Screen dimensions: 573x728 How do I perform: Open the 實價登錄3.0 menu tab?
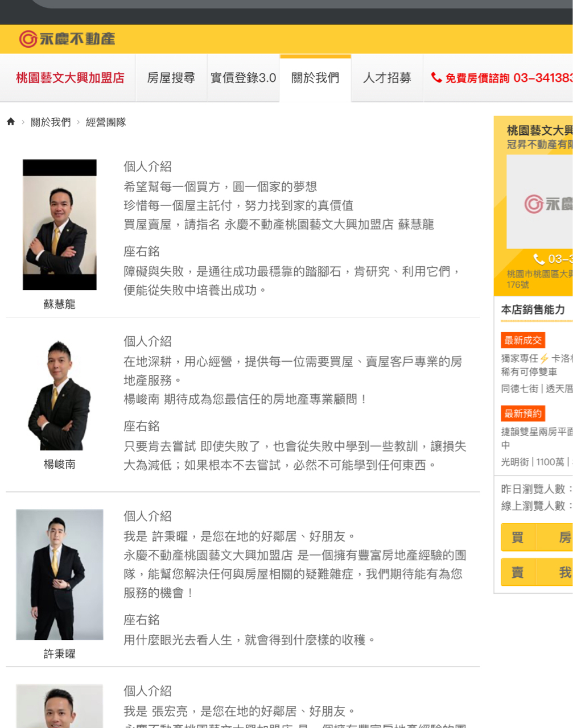coord(243,78)
